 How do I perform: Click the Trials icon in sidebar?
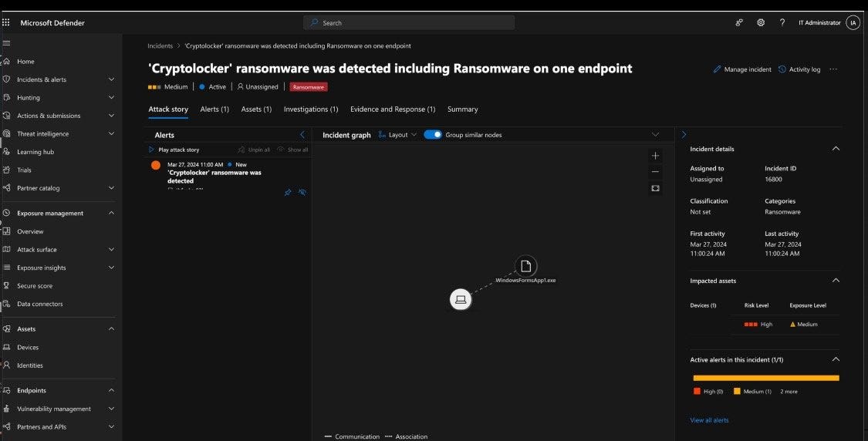point(7,170)
